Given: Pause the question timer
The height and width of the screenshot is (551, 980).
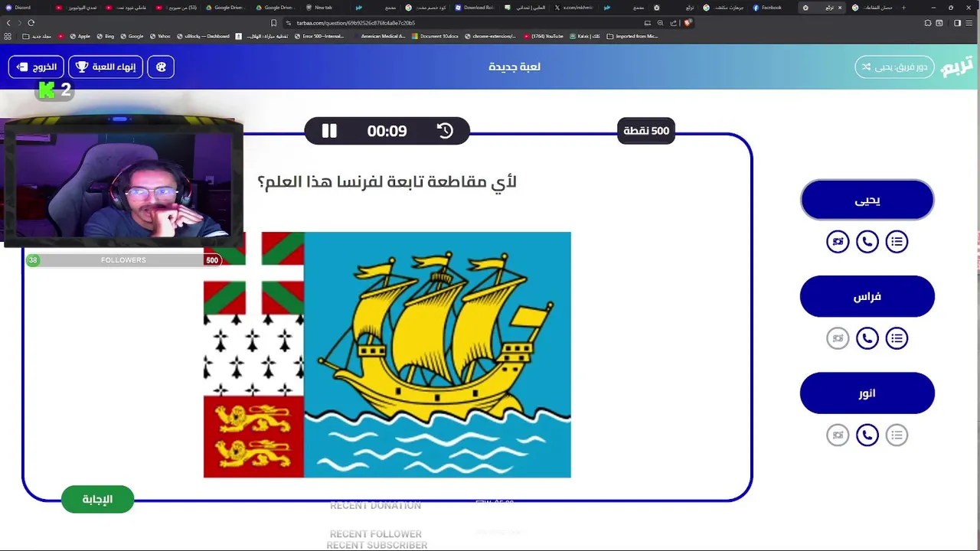Looking at the screenshot, I should point(329,131).
